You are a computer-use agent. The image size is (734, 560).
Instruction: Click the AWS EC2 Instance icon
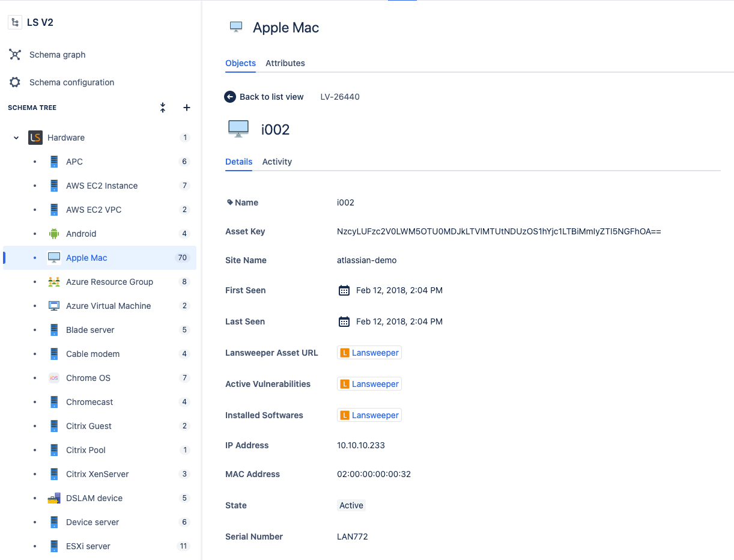point(54,186)
